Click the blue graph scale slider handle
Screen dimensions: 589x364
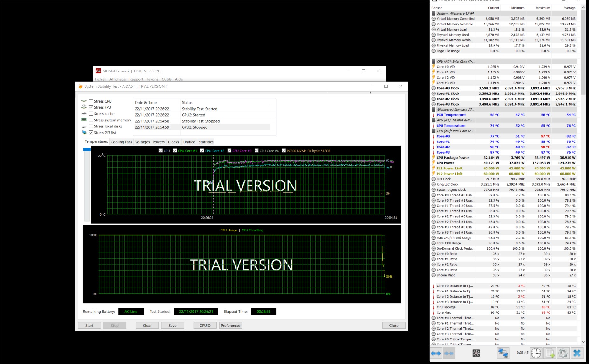(x=87, y=149)
